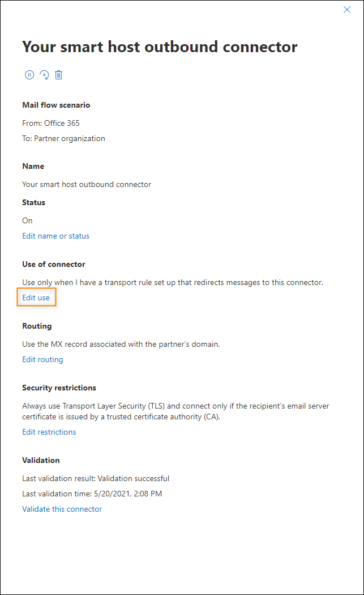This screenshot has width=364, height=595.
Task: Click the Use of connector heading
Action: [53, 264]
